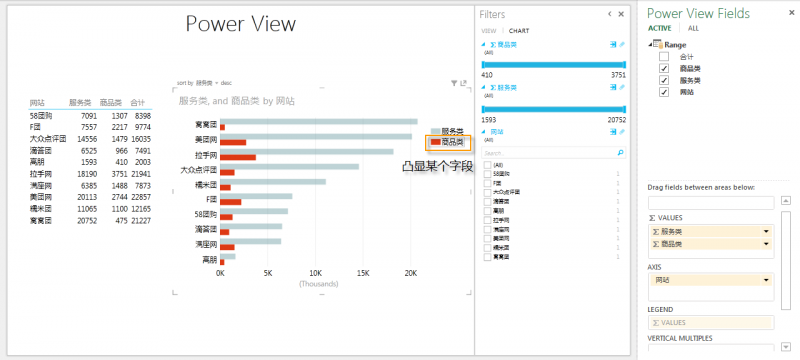Uncheck the 商品类 field checkbox

[664, 68]
